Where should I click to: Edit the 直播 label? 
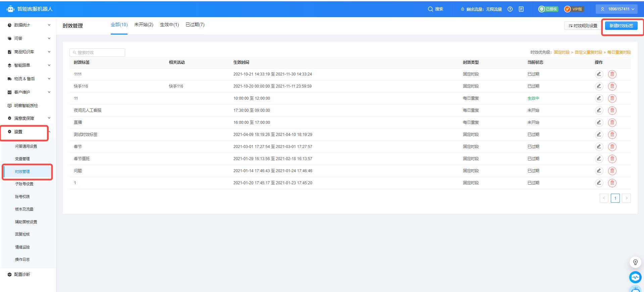(599, 123)
